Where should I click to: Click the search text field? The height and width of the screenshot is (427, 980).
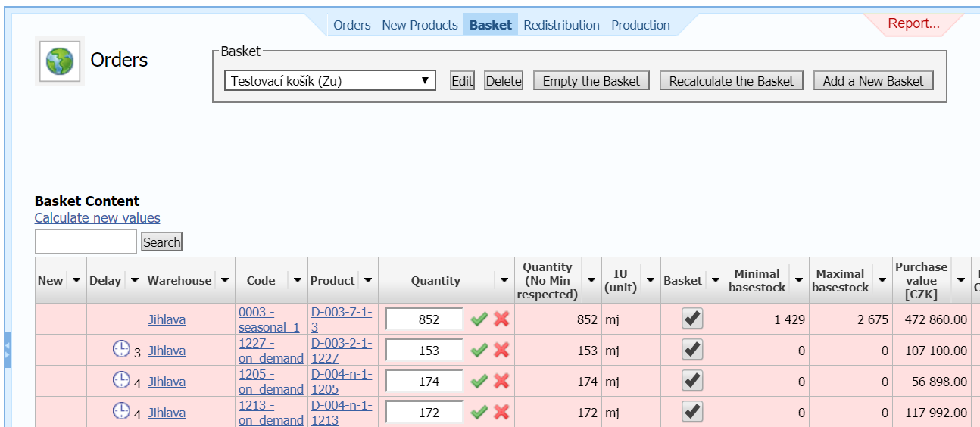click(x=86, y=242)
